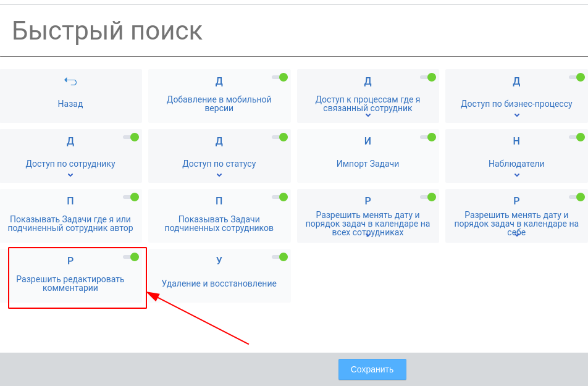Screen dimensions: 588x386
Task: Click the Д letter icon of Доступ по бизнес-процессу
Action: (x=516, y=82)
